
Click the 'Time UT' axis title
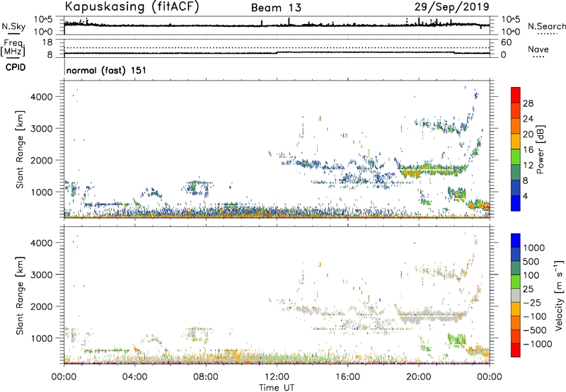point(277,388)
